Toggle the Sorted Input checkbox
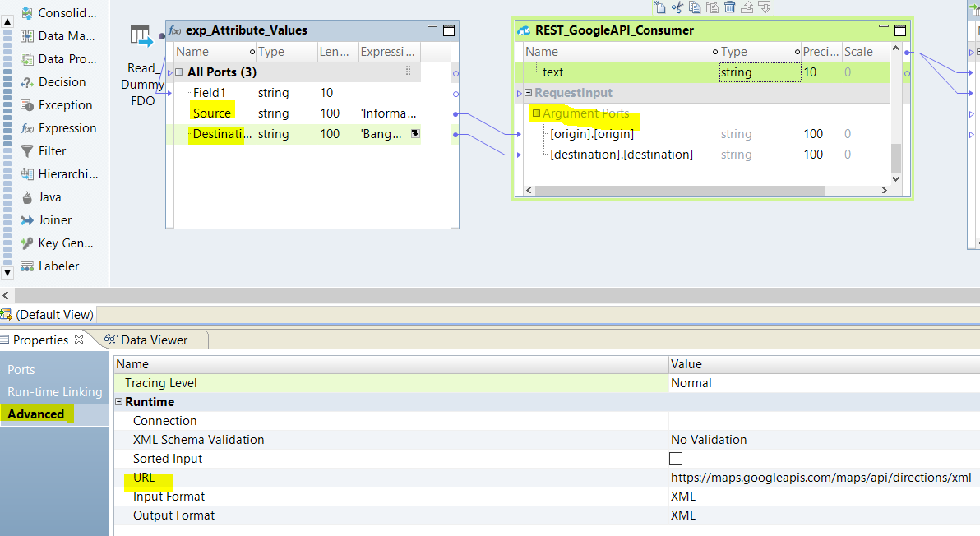Screen dimensions: 980x536 676,458
